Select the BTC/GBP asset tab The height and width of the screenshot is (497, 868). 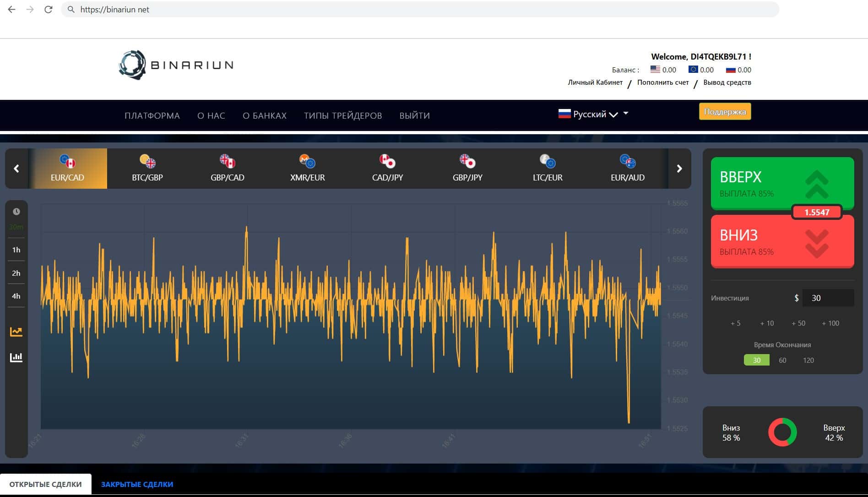point(147,169)
